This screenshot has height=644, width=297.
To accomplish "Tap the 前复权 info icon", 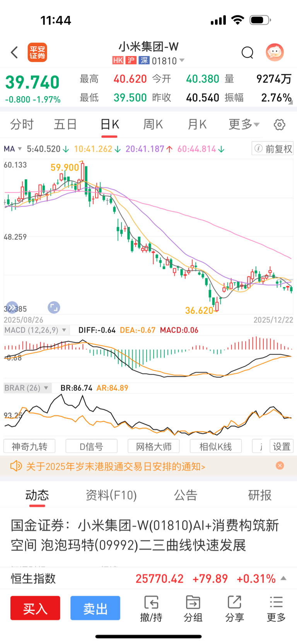I will click(x=259, y=149).
